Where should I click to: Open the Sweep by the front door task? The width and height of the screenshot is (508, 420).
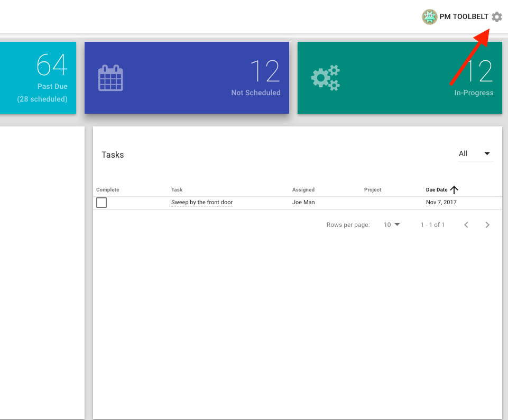point(202,202)
